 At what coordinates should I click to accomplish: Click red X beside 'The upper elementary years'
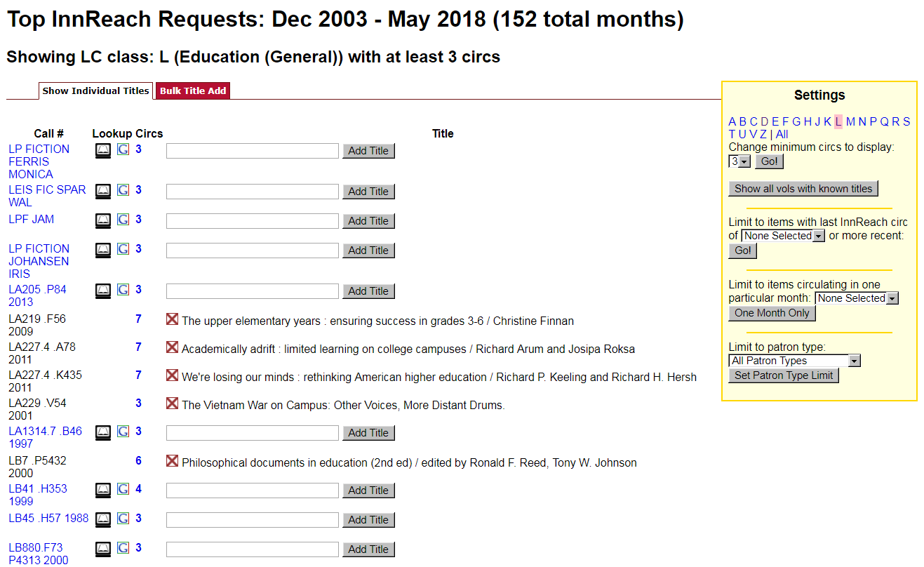point(172,320)
